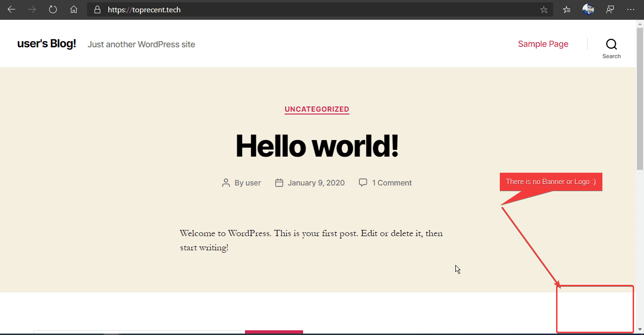Click the send feedback icon
This screenshot has width=644, height=335.
pyautogui.click(x=610, y=9)
